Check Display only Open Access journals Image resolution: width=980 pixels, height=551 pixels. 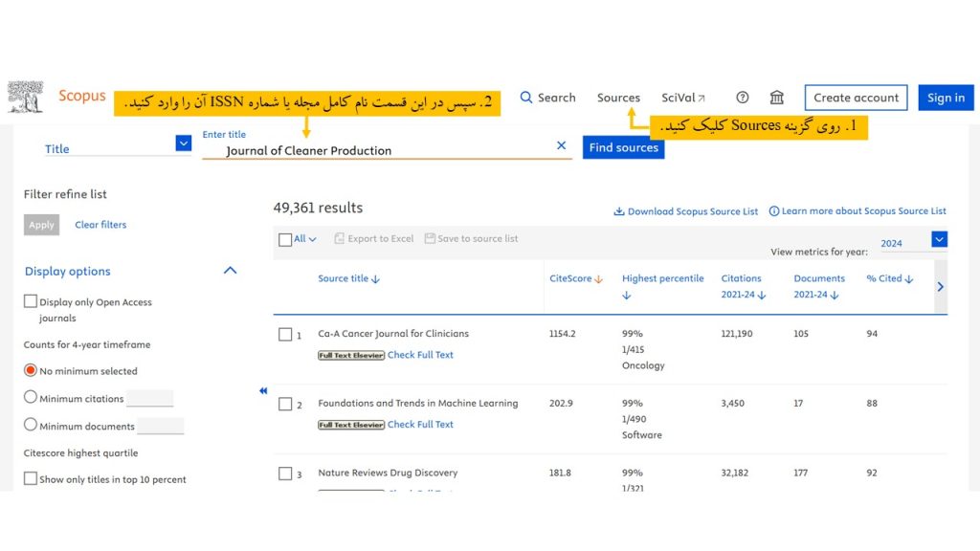30,301
